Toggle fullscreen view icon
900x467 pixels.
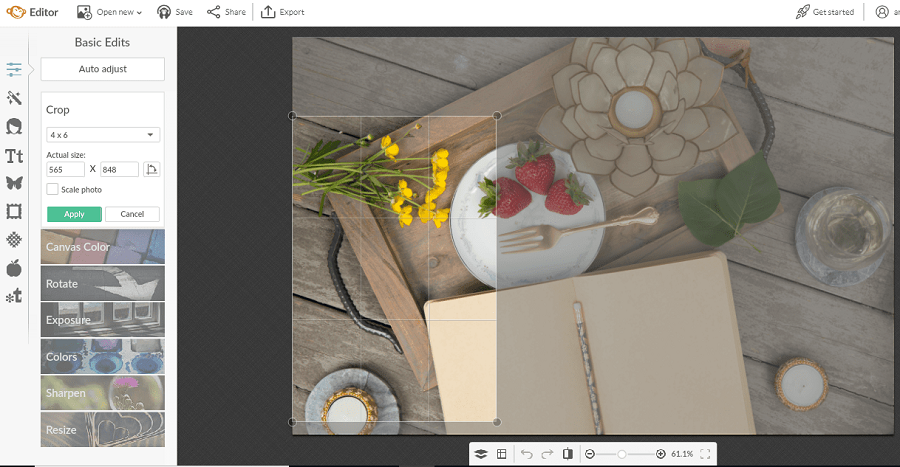click(706, 454)
